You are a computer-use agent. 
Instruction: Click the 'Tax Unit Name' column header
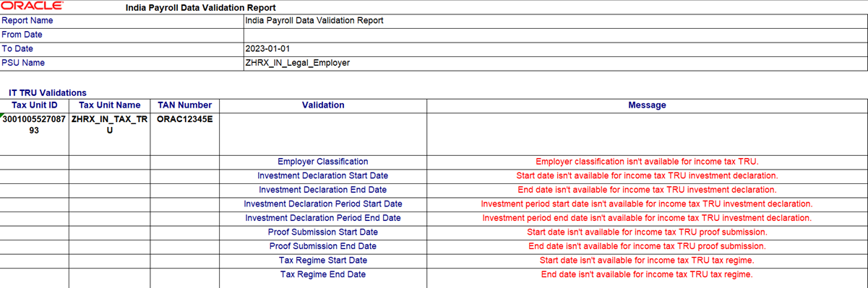click(110, 105)
